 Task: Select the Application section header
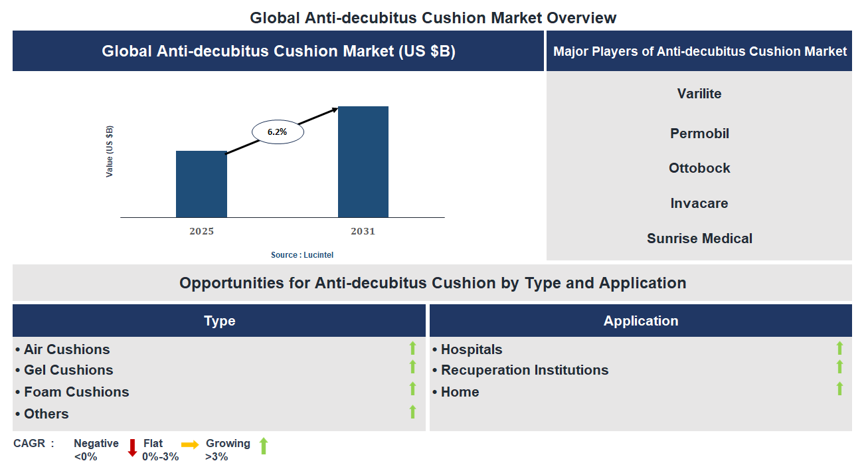(641, 321)
